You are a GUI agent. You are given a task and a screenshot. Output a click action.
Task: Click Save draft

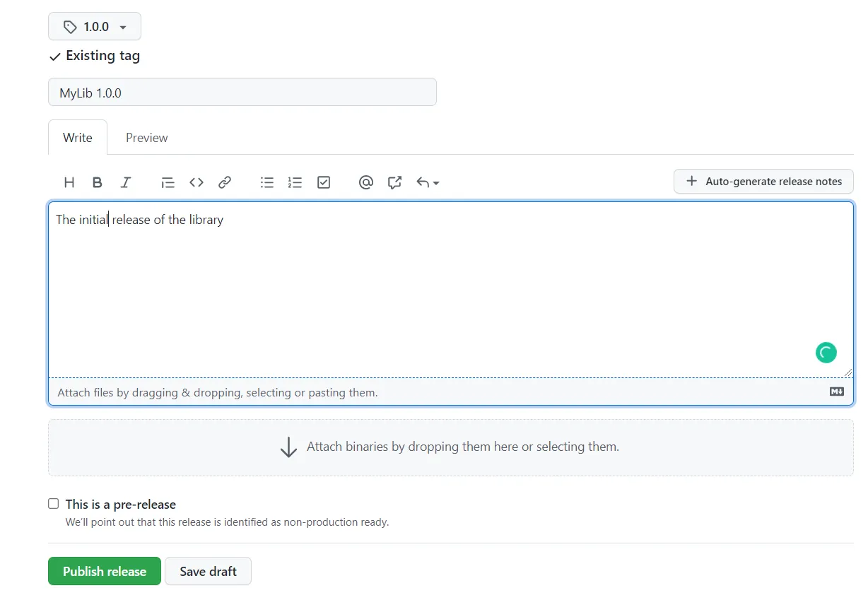click(208, 572)
